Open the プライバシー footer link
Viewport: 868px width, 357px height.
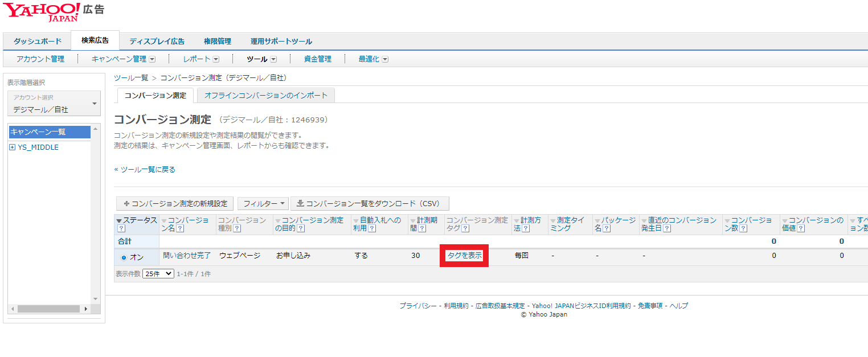417,306
